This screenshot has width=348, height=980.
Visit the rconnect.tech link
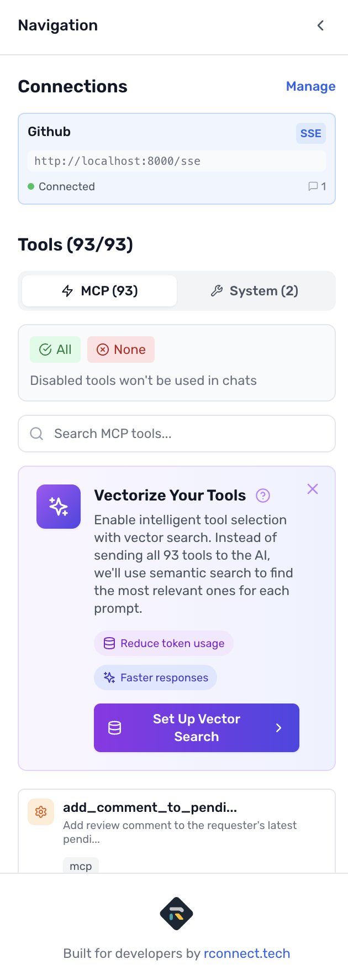[247, 953]
